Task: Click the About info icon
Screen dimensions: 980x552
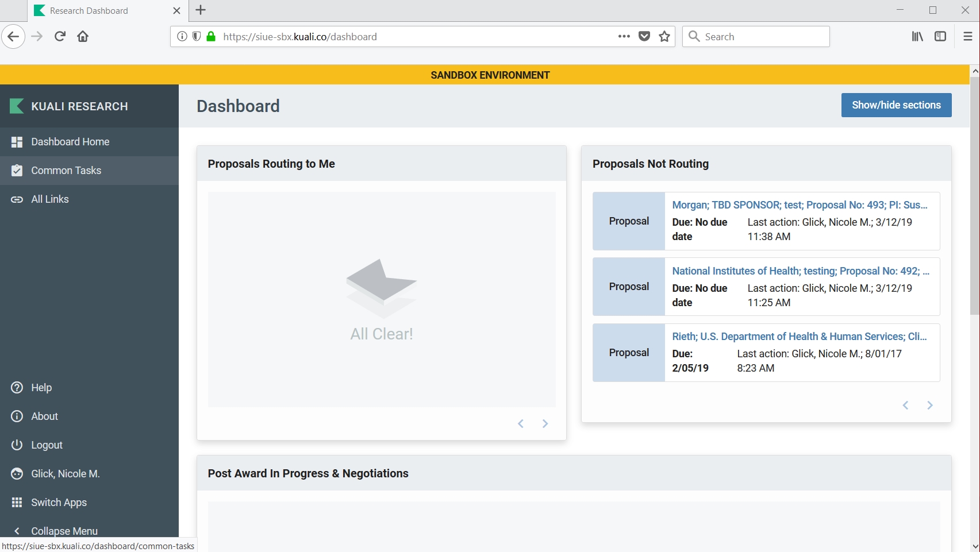Action: point(17,416)
